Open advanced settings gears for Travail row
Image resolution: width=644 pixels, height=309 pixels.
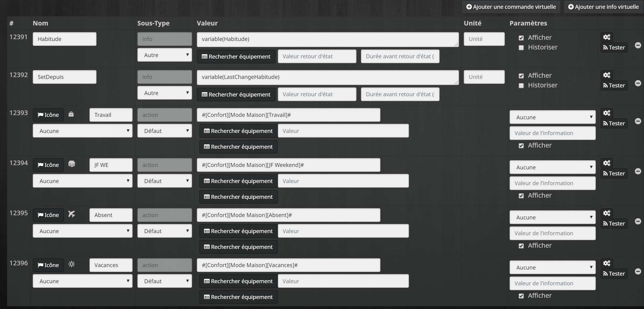(607, 113)
